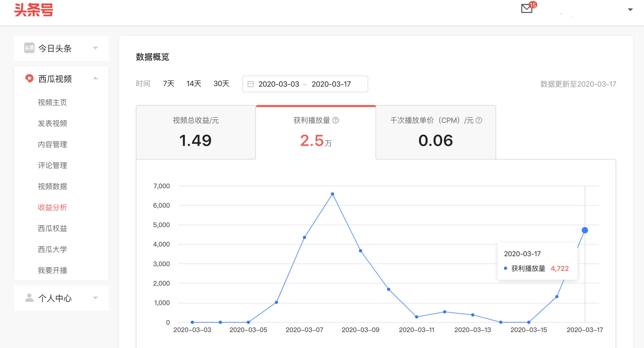Select the 30天 time range

pos(221,84)
